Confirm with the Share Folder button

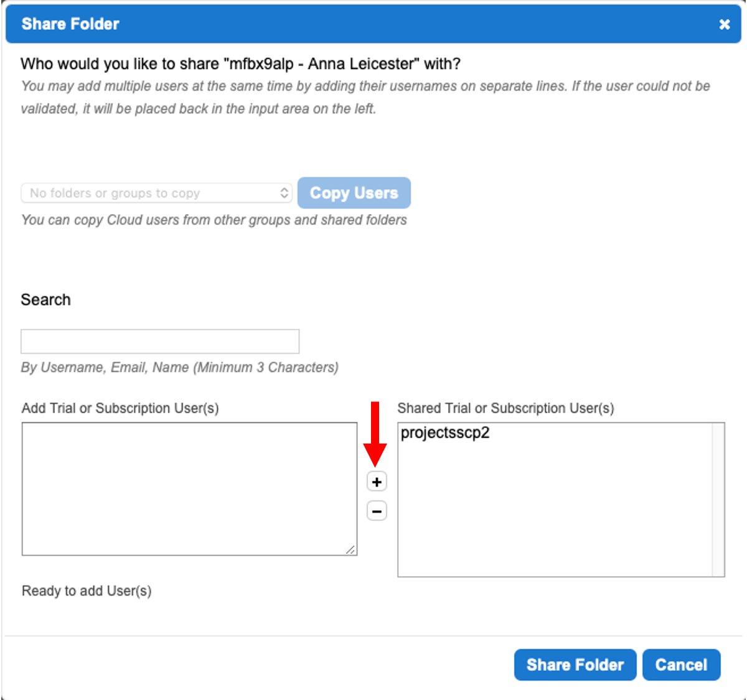click(x=575, y=665)
